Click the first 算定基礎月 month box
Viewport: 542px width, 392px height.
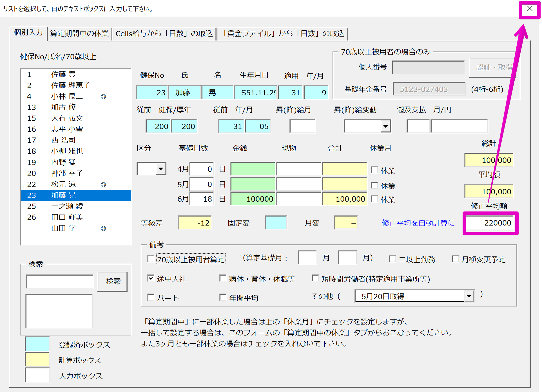[x=307, y=258]
